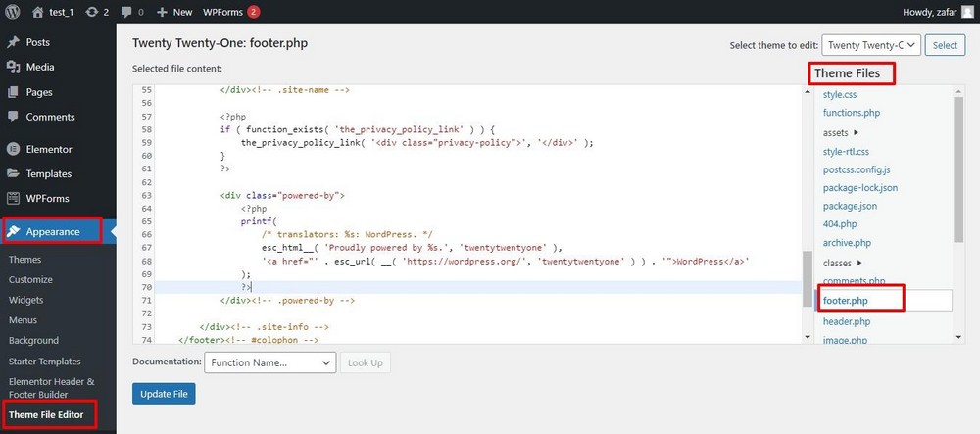
Task: Open the Select theme to edit dropdown
Action: [871, 45]
